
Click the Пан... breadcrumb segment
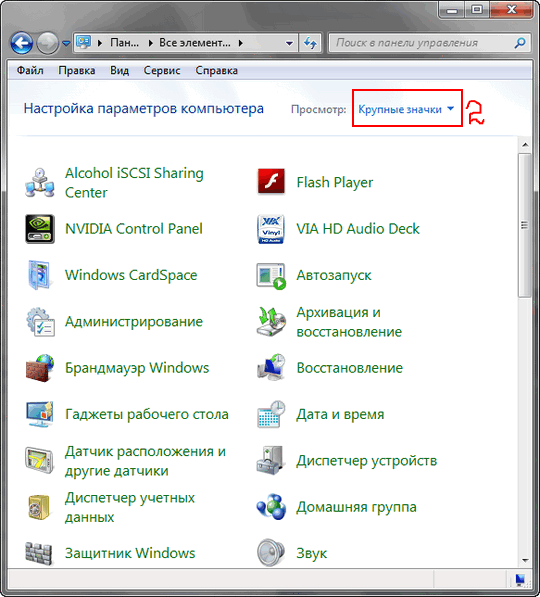[x=125, y=43]
